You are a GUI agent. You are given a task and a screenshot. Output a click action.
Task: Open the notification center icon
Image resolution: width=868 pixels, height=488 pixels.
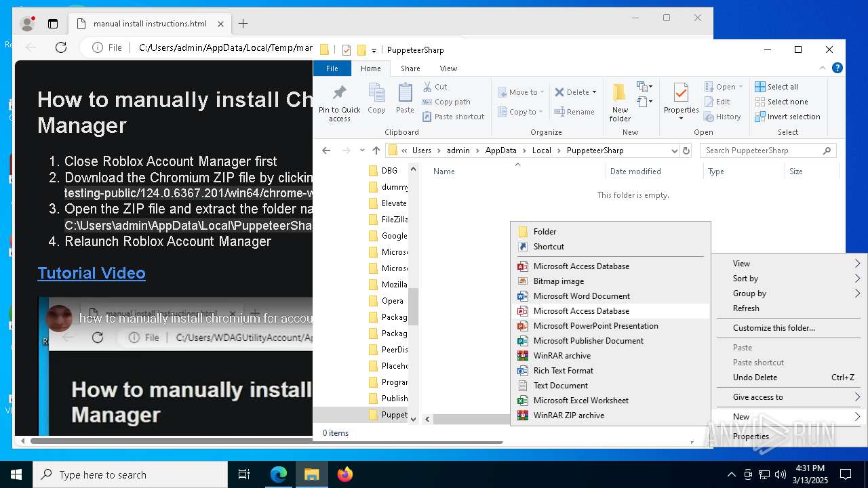pyautogui.click(x=846, y=474)
